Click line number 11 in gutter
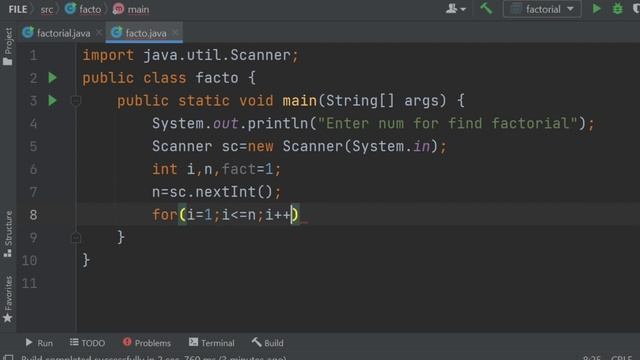Screen dimensions: 640x360 [x=30, y=283]
